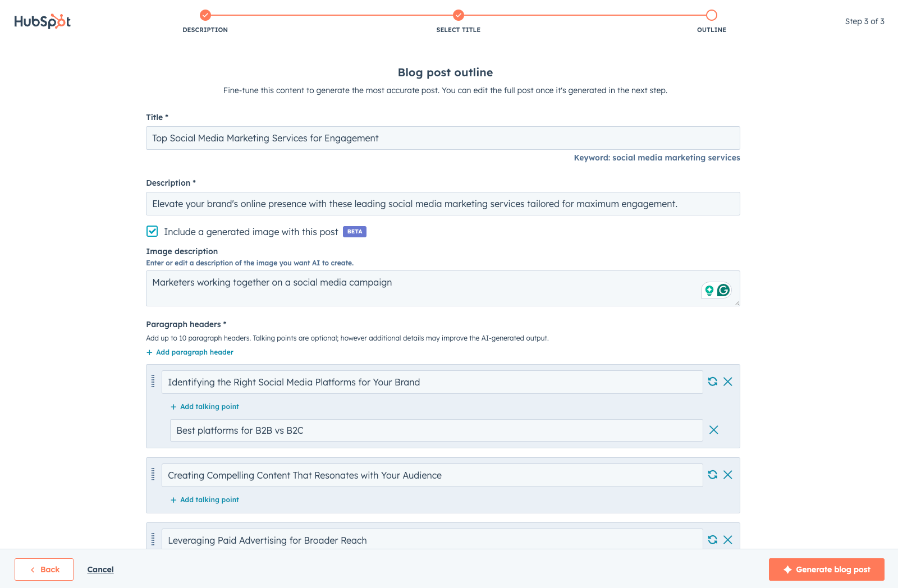
Task: Go to the Description step circle
Action: coord(205,15)
